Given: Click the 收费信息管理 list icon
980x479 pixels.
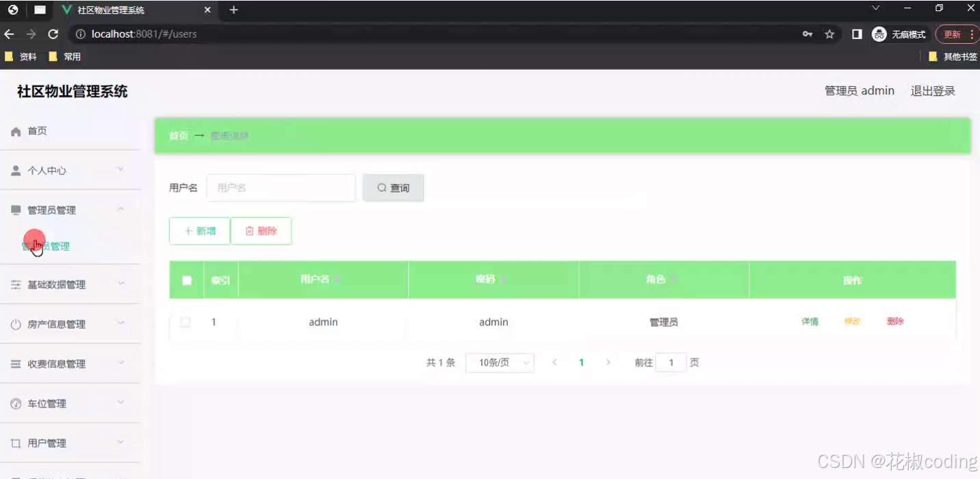Looking at the screenshot, I should coord(16,364).
